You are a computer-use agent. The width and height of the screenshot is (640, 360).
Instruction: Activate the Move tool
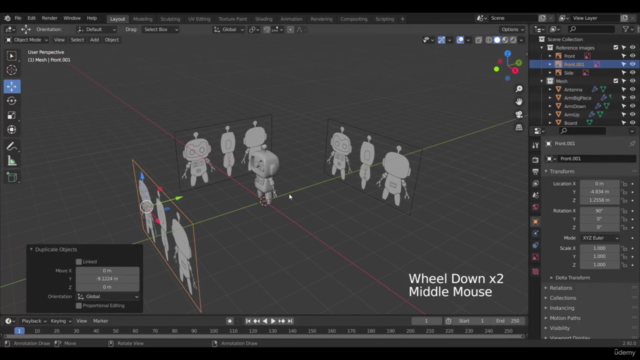[11, 86]
